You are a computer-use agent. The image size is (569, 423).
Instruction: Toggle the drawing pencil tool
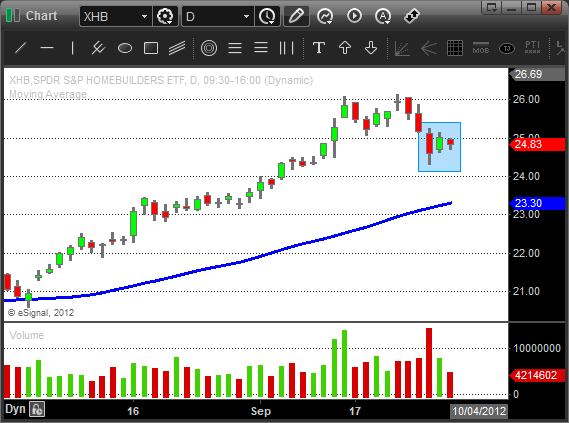pos(296,16)
